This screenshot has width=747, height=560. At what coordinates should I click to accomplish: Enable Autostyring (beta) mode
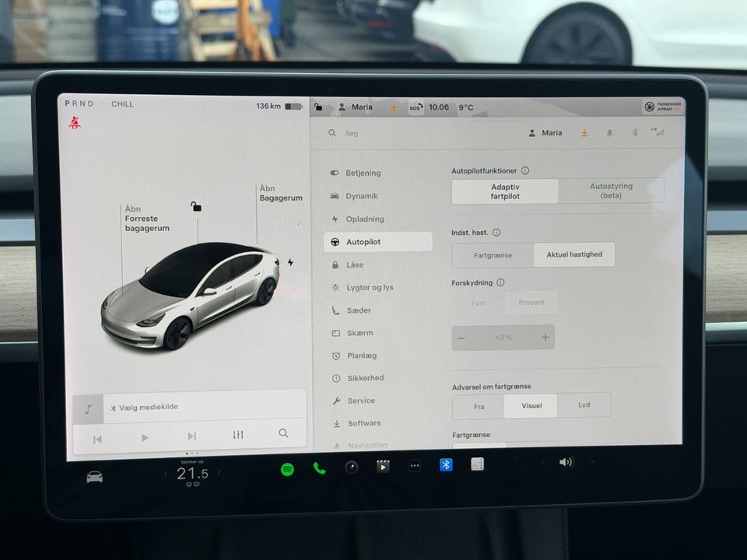611,191
